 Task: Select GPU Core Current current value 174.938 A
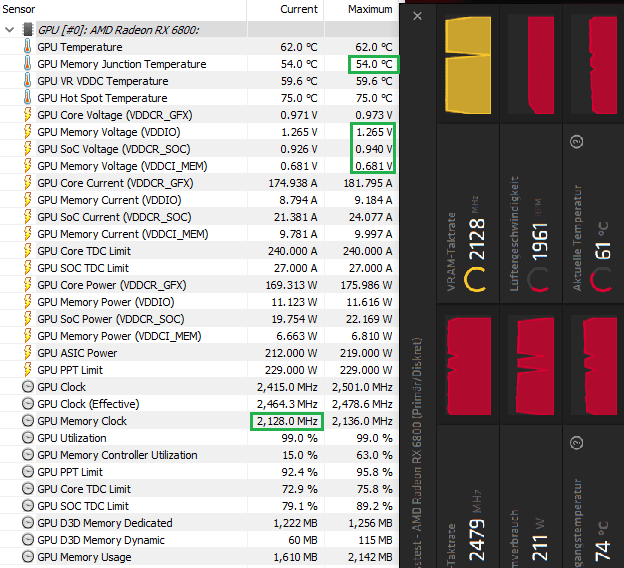(x=292, y=183)
